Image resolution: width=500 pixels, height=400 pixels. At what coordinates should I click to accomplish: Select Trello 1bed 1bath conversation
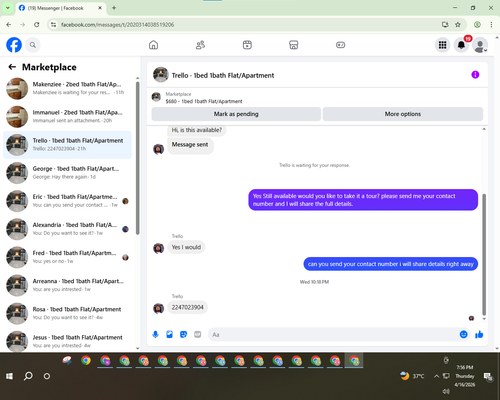click(x=67, y=145)
